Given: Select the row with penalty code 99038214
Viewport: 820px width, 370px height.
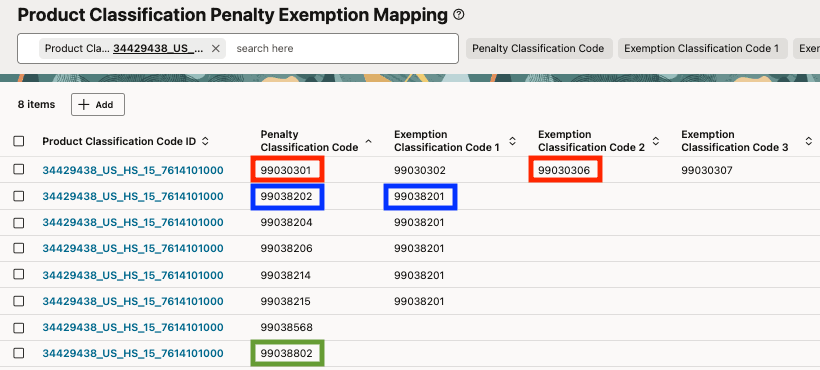Looking at the screenshot, I should tap(19, 274).
